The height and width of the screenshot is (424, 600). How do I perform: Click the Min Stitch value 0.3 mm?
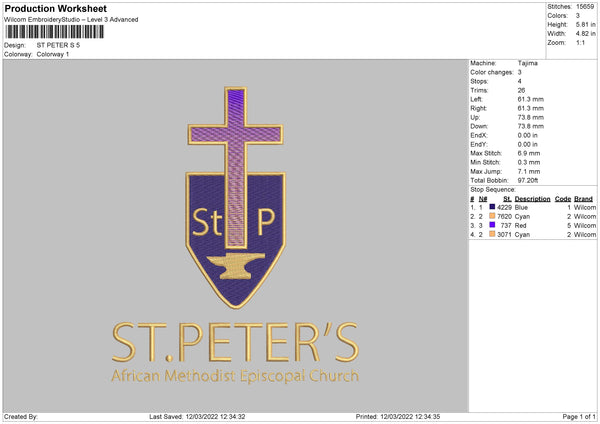point(529,163)
